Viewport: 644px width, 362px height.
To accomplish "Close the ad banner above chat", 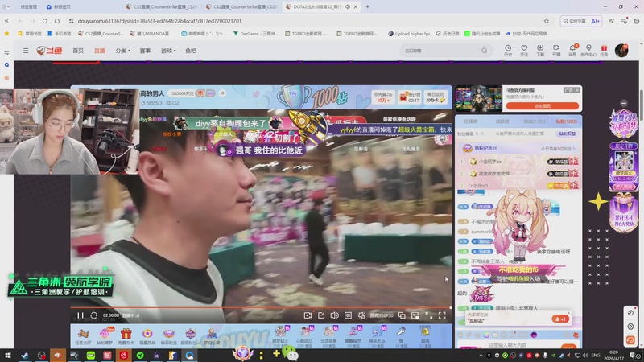I will point(577,90).
